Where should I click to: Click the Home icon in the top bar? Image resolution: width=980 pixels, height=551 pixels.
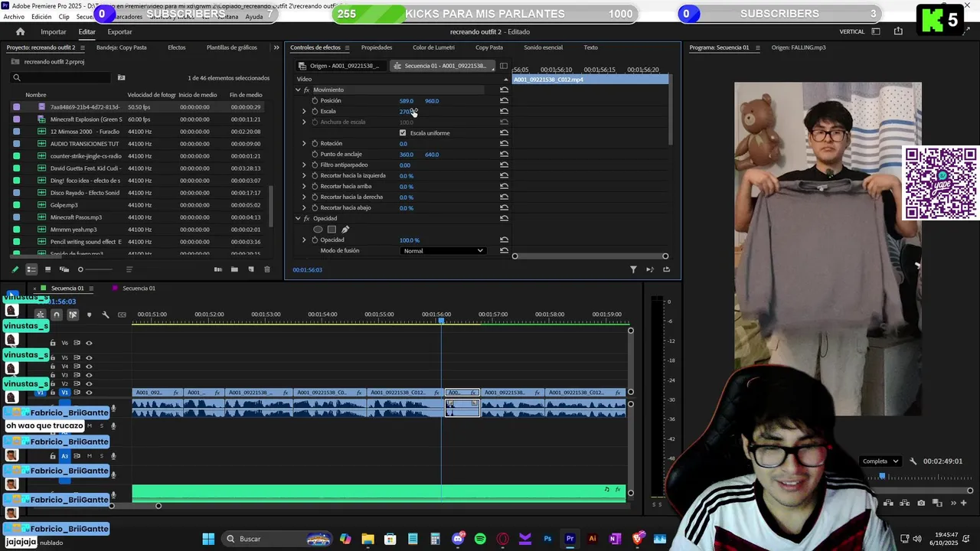pos(20,31)
